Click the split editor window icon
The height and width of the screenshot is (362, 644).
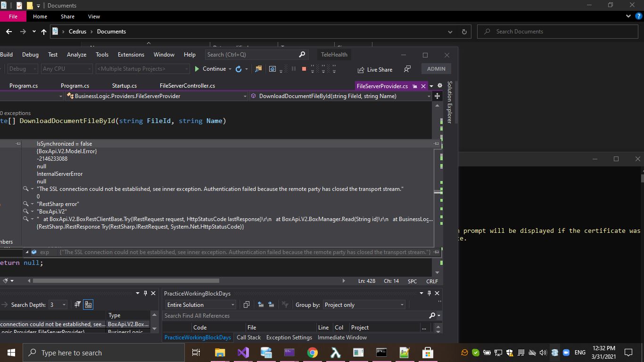click(437, 96)
